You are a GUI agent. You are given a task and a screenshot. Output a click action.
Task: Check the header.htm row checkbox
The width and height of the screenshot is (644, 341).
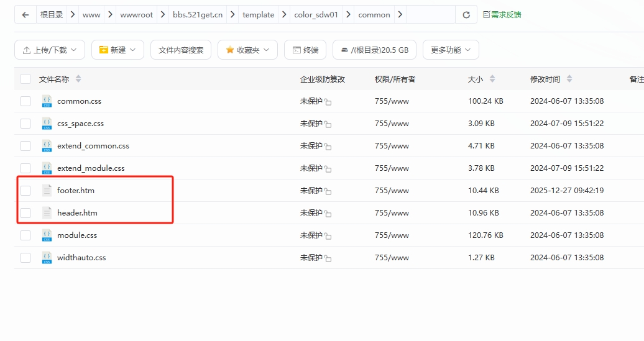(x=25, y=213)
